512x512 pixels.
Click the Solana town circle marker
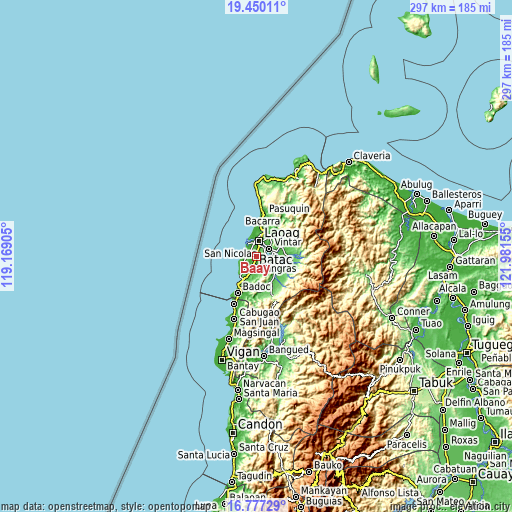pos(459,363)
